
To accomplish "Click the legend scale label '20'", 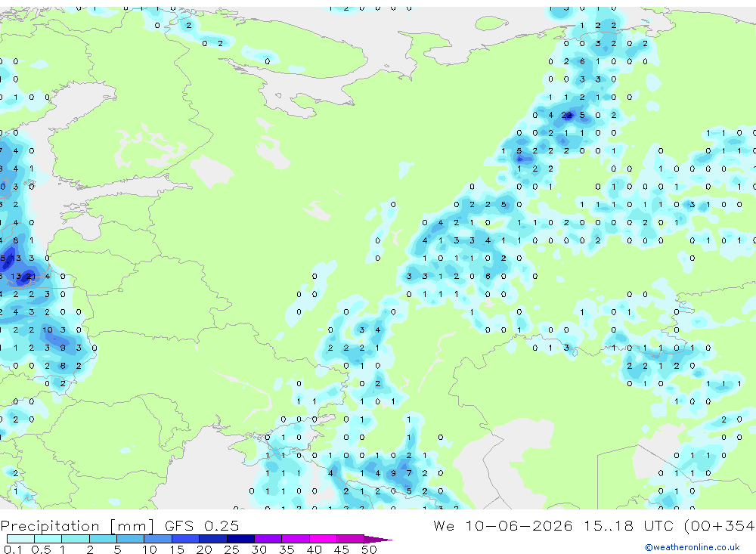I will (204, 549).
